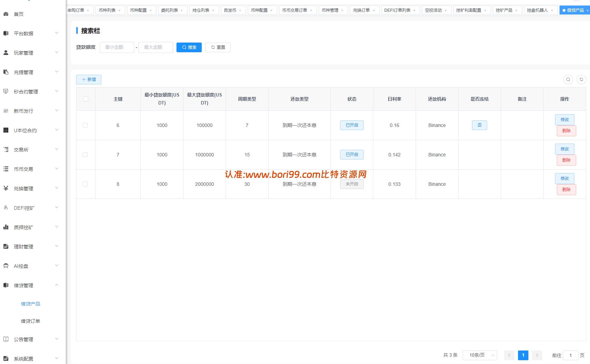Screen dimensions: 590x364
Task: Focus the 最小金额 input field
Action: click(117, 47)
